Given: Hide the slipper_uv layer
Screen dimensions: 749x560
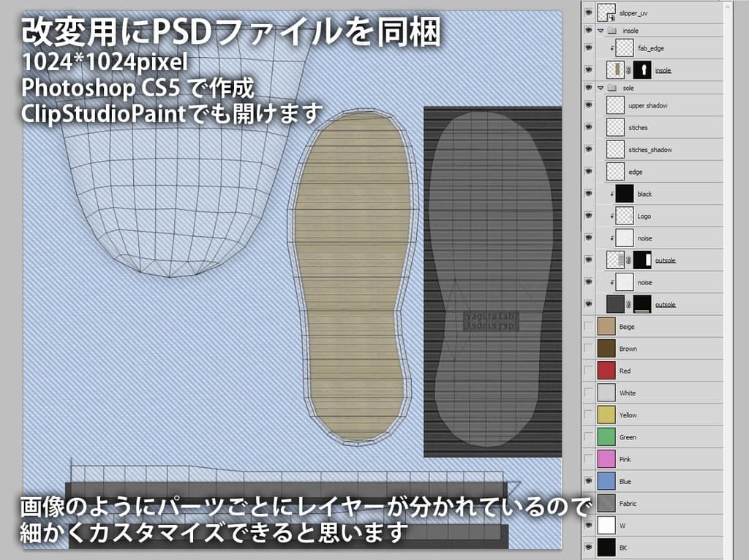Looking at the screenshot, I should 588,12.
